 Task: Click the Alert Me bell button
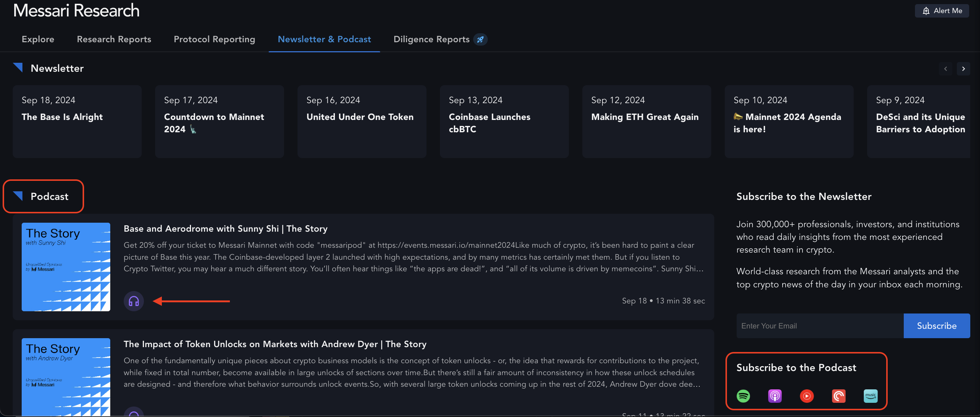pyautogui.click(x=942, y=11)
